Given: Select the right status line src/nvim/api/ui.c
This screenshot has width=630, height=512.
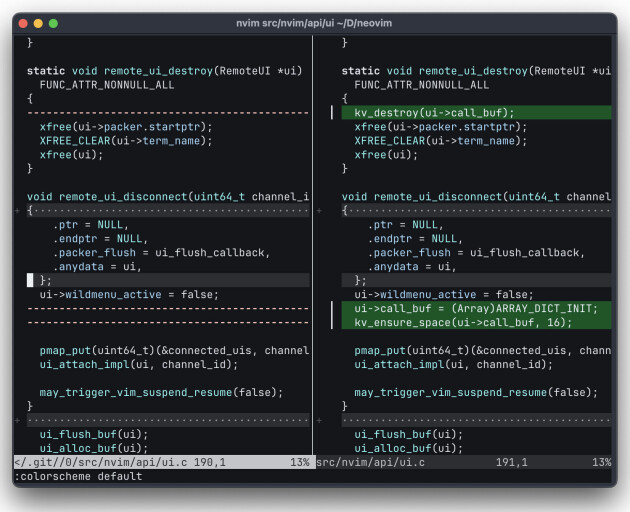Looking at the screenshot, I should (370, 463).
